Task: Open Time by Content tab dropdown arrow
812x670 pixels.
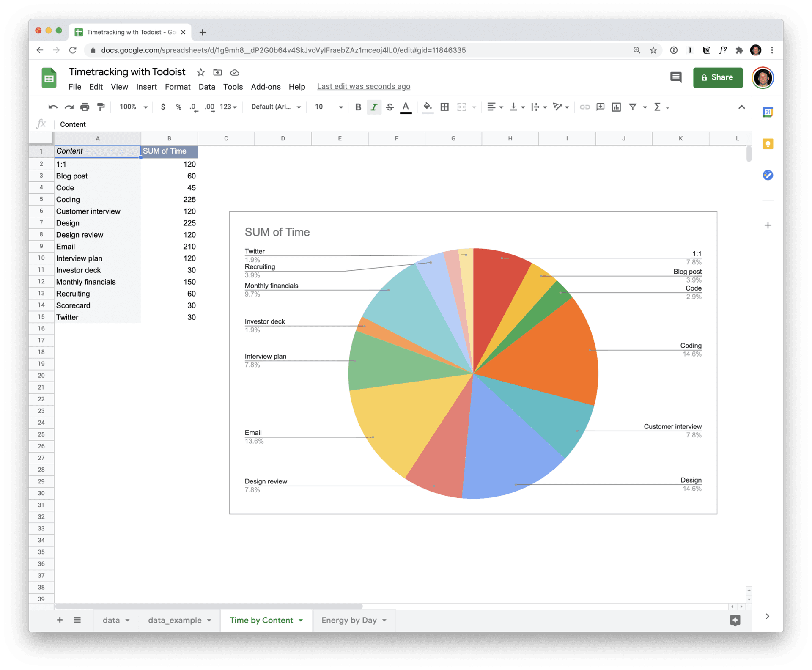Action: [301, 621]
